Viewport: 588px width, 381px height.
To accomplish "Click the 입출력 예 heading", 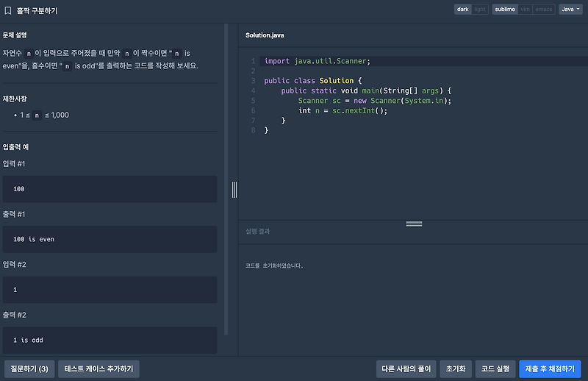I will click(15, 147).
